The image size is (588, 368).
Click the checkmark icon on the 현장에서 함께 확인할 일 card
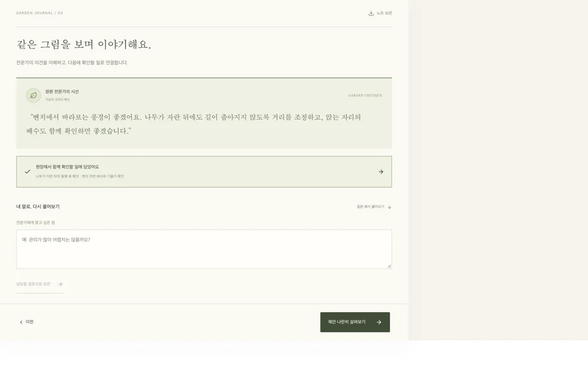pyautogui.click(x=28, y=172)
